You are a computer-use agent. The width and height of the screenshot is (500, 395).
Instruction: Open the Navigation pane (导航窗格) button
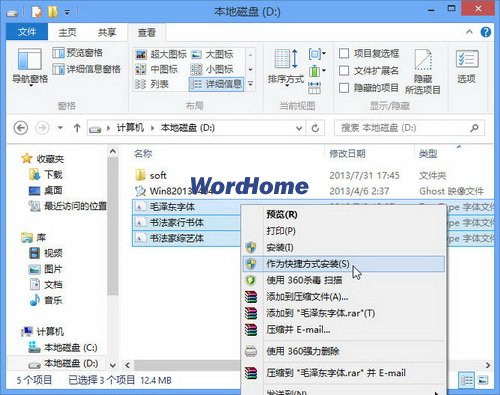tap(30, 67)
